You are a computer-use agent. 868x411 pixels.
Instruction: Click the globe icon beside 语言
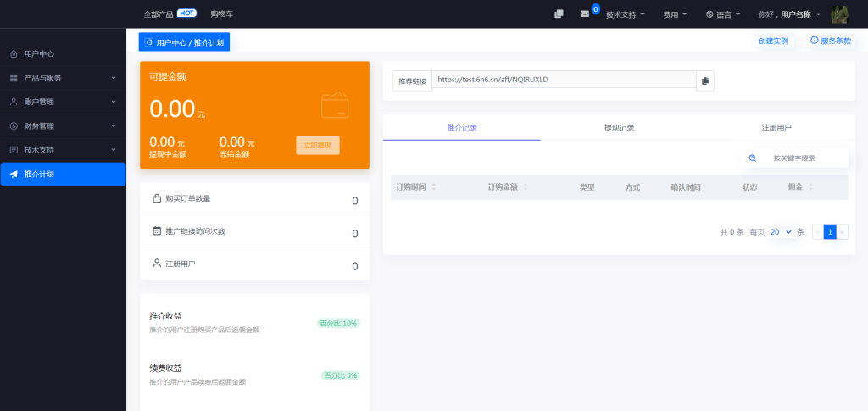point(709,14)
